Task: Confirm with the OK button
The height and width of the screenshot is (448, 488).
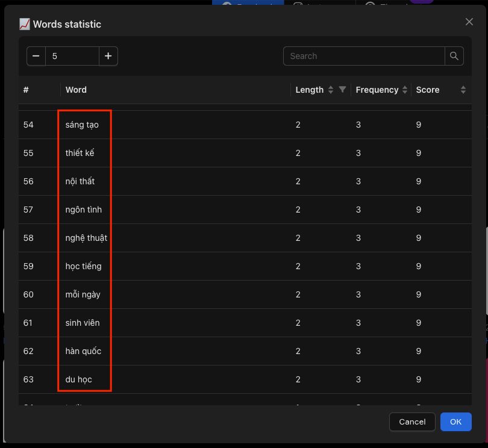Action: click(x=455, y=422)
